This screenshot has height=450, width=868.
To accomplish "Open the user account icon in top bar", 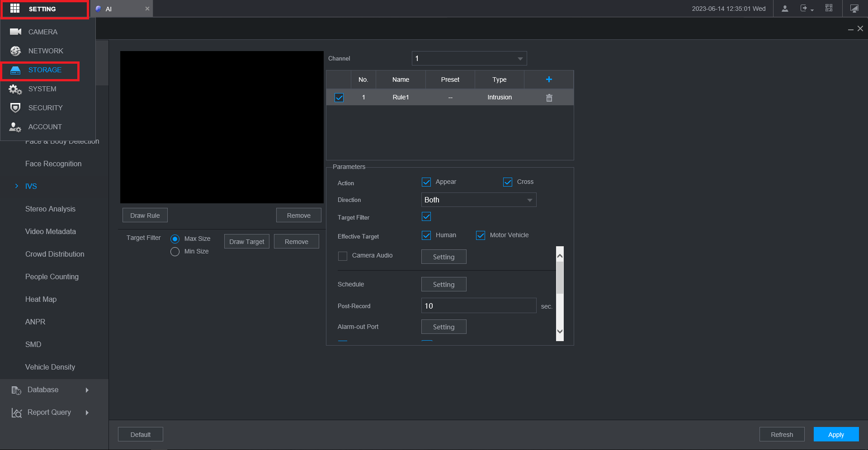I will (x=785, y=9).
